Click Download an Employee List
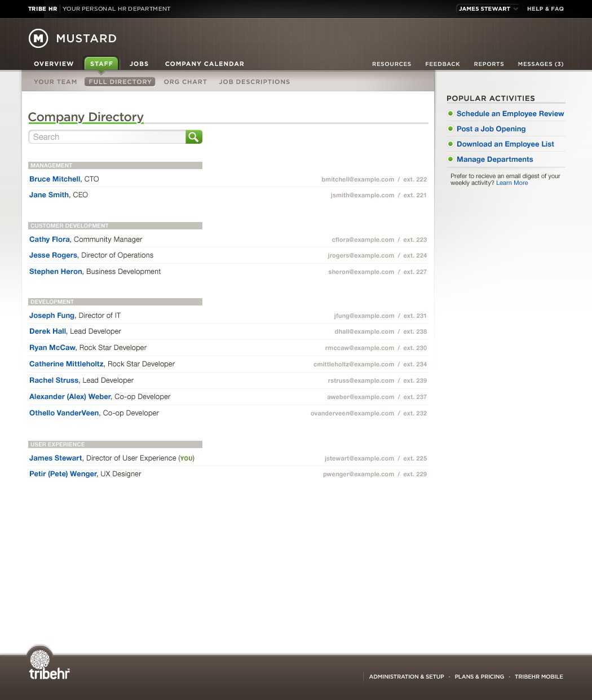This screenshot has width=592, height=700. click(505, 144)
